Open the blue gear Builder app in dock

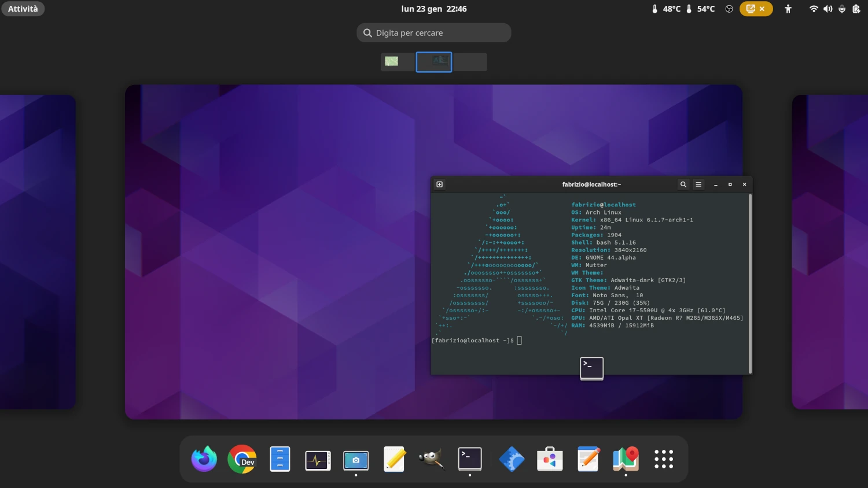[512, 459]
